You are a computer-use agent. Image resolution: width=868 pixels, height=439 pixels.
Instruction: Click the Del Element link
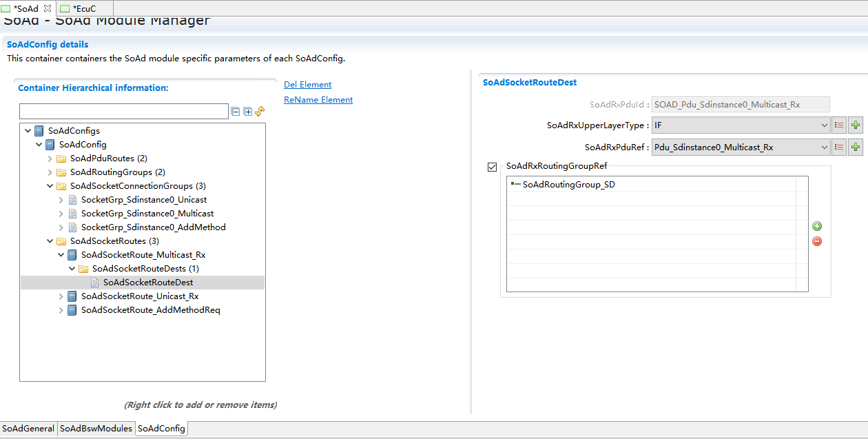click(x=307, y=85)
